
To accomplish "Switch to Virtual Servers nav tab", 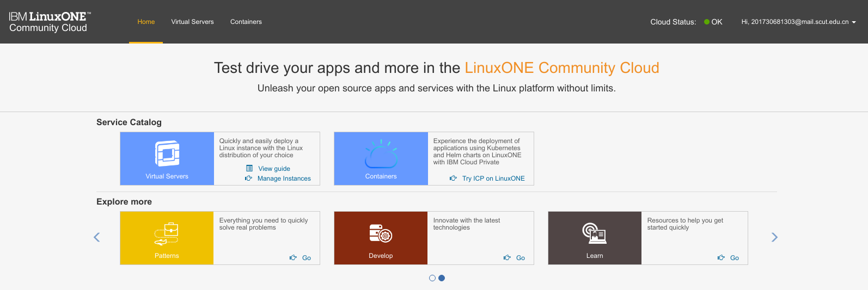I will [x=192, y=22].
